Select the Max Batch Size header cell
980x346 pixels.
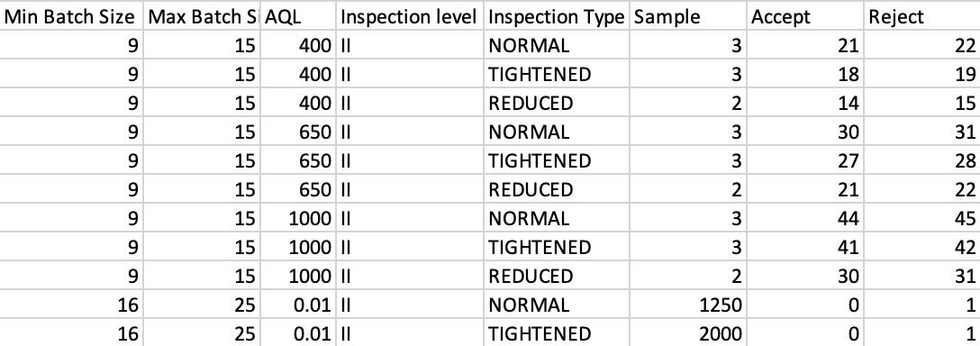[x=202, y=16]
